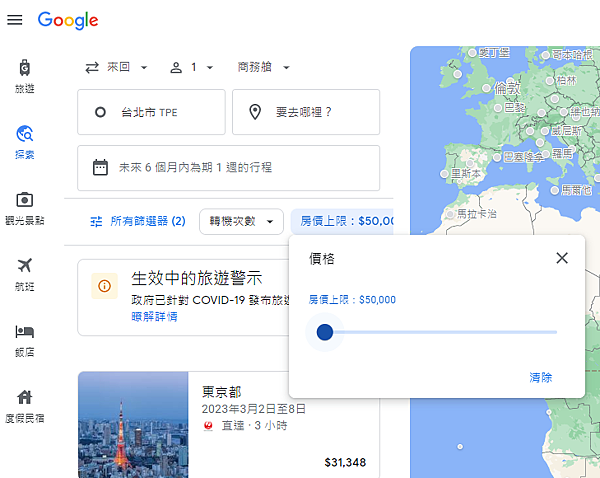600x478 pixels.
Task: Click the Japan Airlines logo icon
Action: pyautogui.click(x=208, y=426)
